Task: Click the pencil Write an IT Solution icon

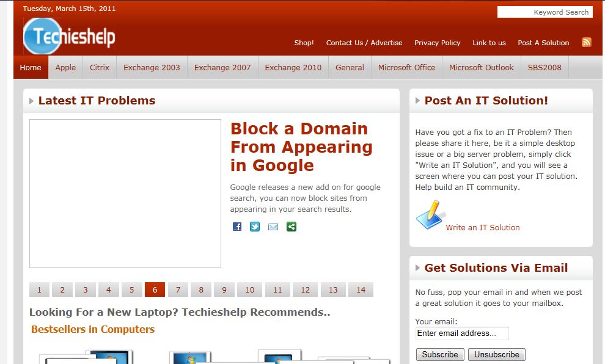Action: coord(430,215)
